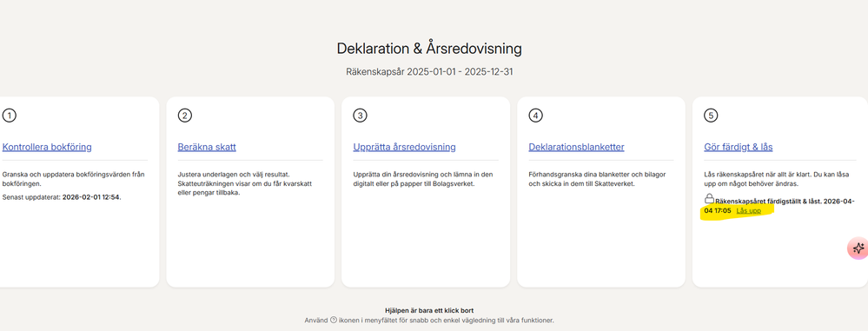Click the timestamp 2026-02-01 12:54
The image size is (868, 331).
click(90, 197)
